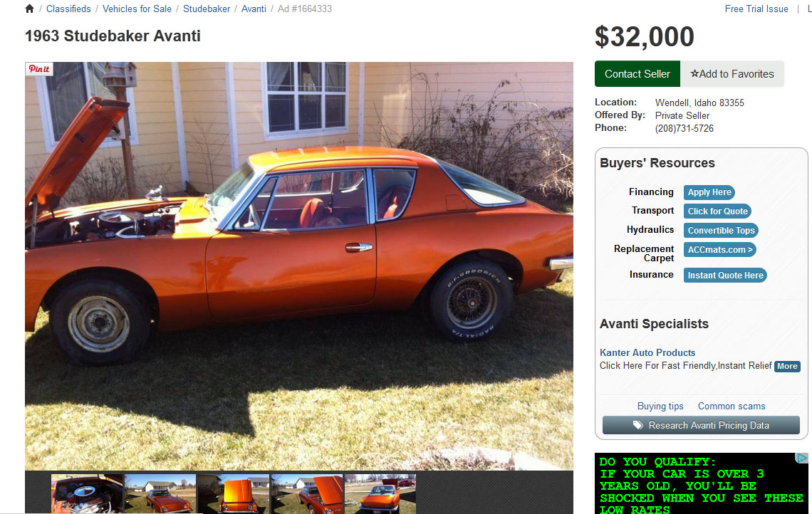
Task: Click Apply Here for financing
Action: [x=709, y=192]
